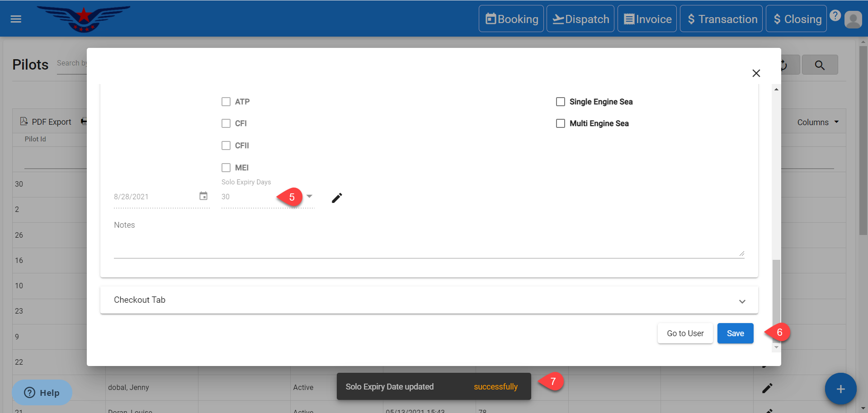
Task: Open the Dispatch menu item
Action: (580, 19)
